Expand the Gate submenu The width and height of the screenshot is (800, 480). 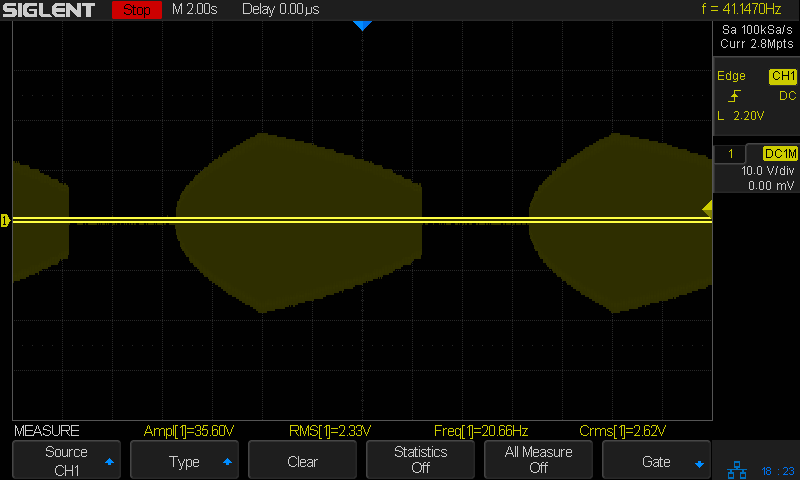(x=656, y=461)
